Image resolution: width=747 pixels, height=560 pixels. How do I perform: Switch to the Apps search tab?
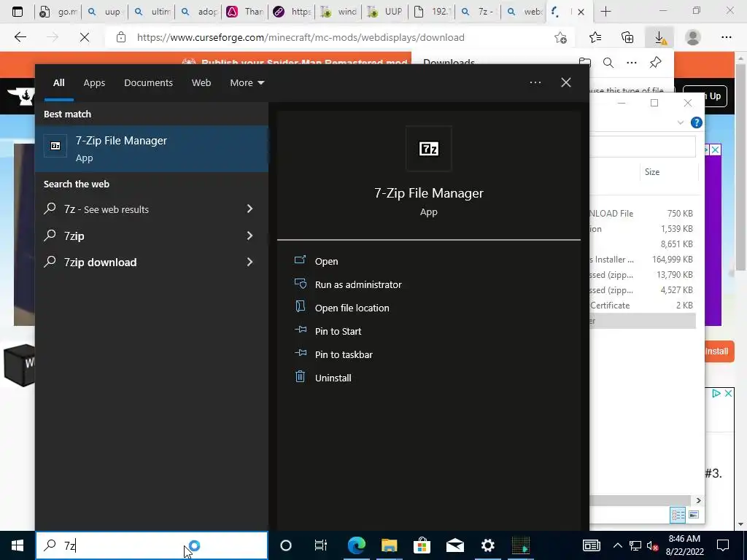(x=94, y=83)
